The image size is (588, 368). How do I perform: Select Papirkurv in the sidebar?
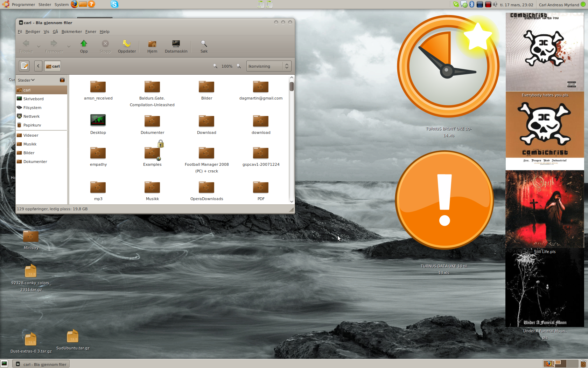(x=41, y=125)
